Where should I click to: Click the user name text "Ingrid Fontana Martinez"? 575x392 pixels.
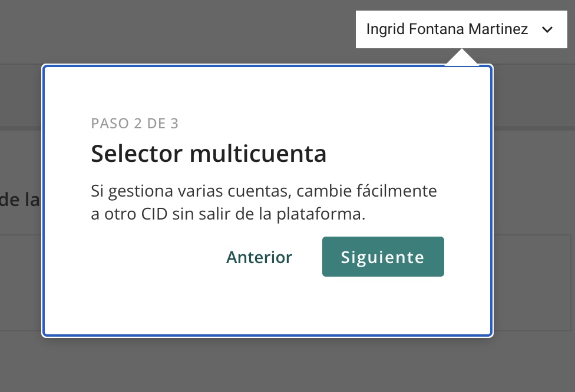[447, 29]
